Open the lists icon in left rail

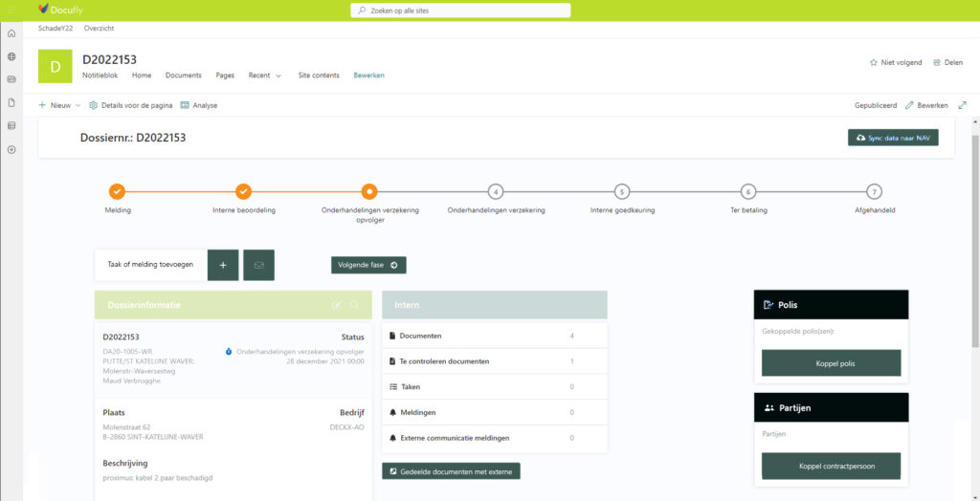coord(11,125)
